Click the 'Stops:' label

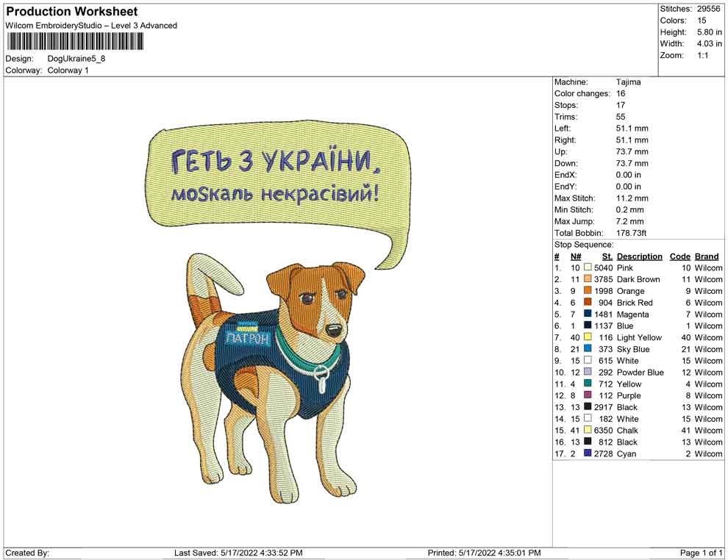click(x=566, y=105)
